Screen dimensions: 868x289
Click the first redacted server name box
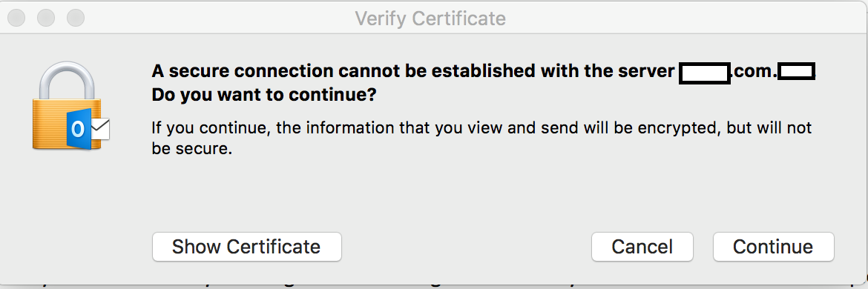[705, 73]
